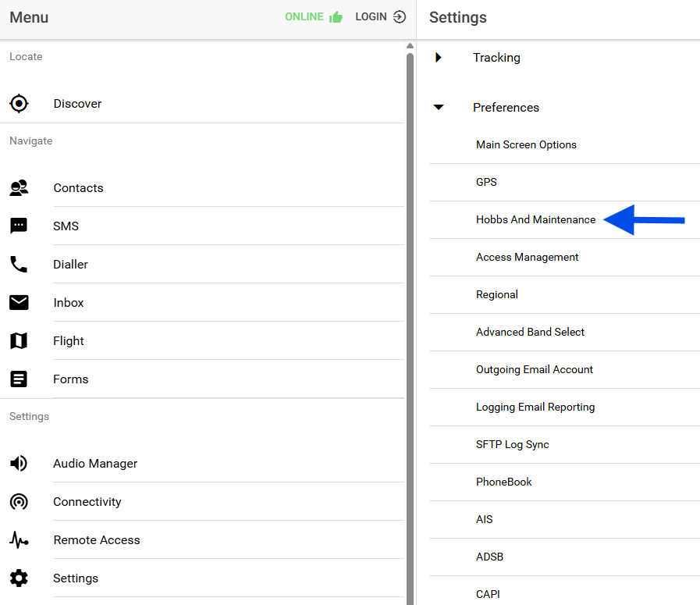Image resolution: width=700 pixels, height=605 pixels.
Task: Expand the Tracking section arrow
Action: click(439, 58)
